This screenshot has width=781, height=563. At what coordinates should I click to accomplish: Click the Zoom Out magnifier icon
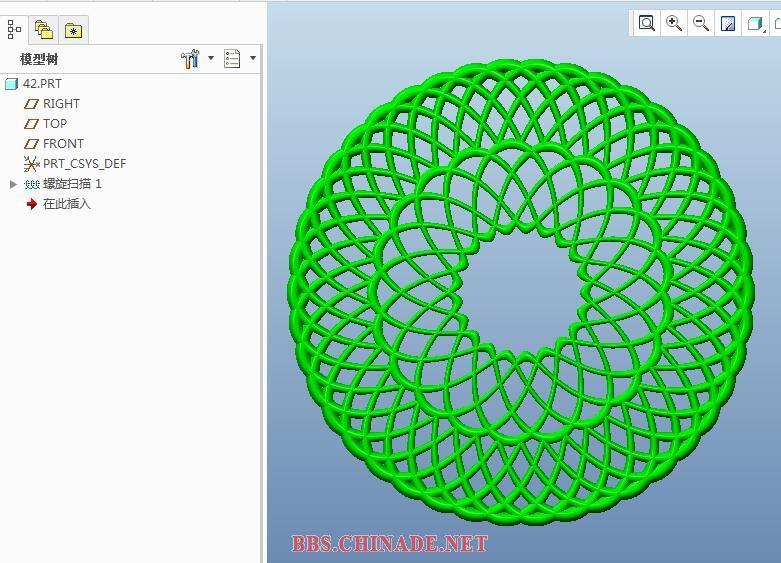coord(701,23)
